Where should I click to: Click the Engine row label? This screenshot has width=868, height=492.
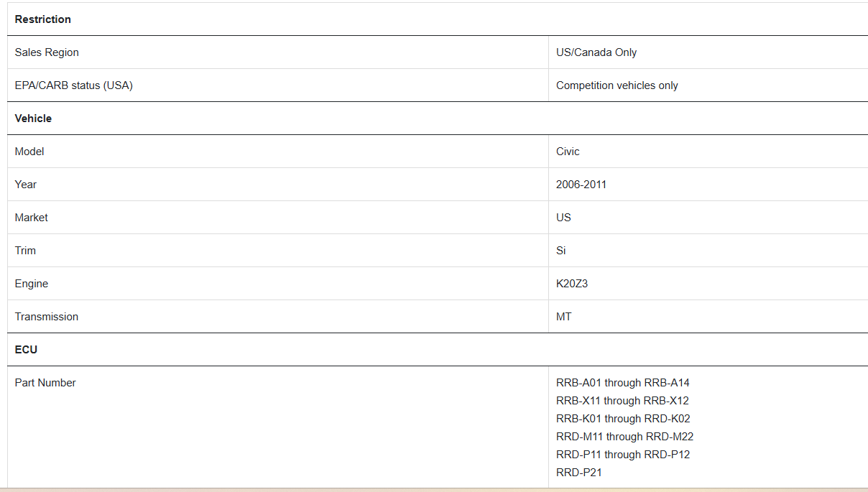[x=32, y=284]
